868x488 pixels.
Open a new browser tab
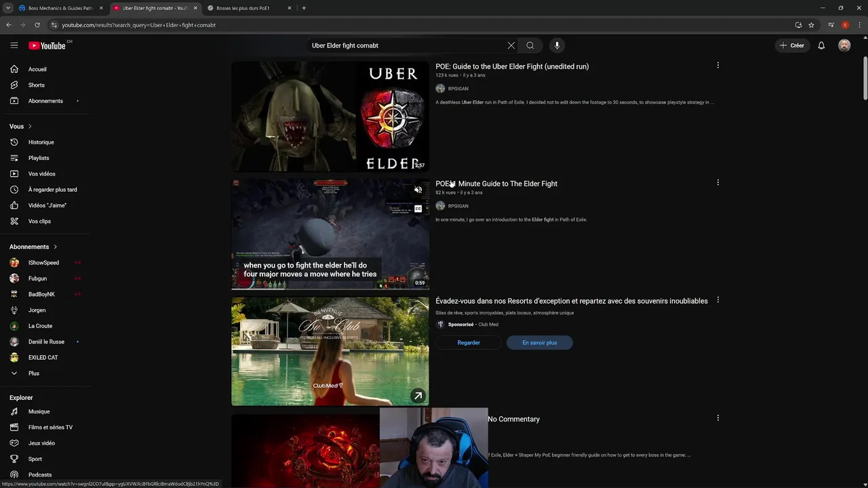click(x=304, y=8)
